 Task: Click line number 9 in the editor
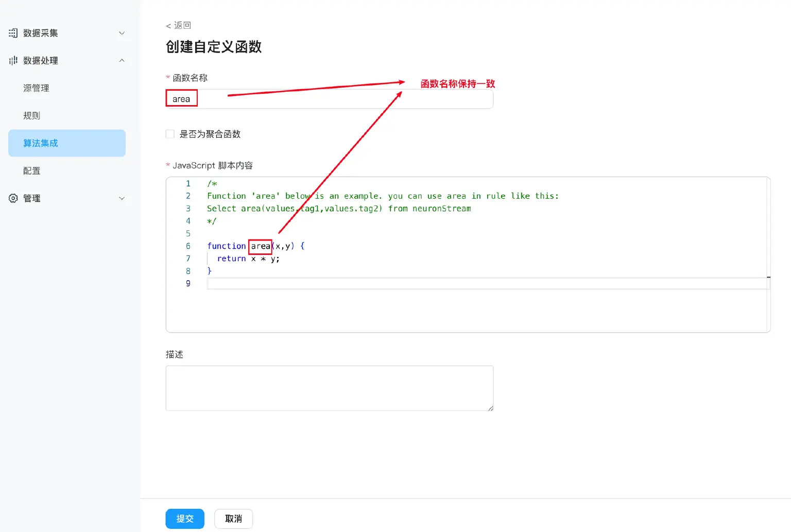[188, 283]
